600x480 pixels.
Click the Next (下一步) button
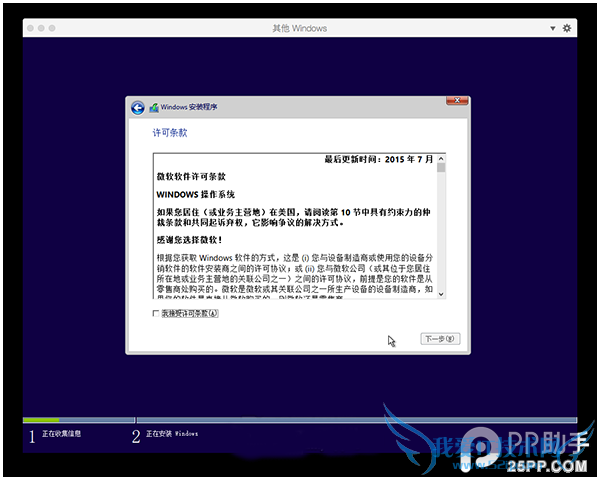tap(440, 339)
